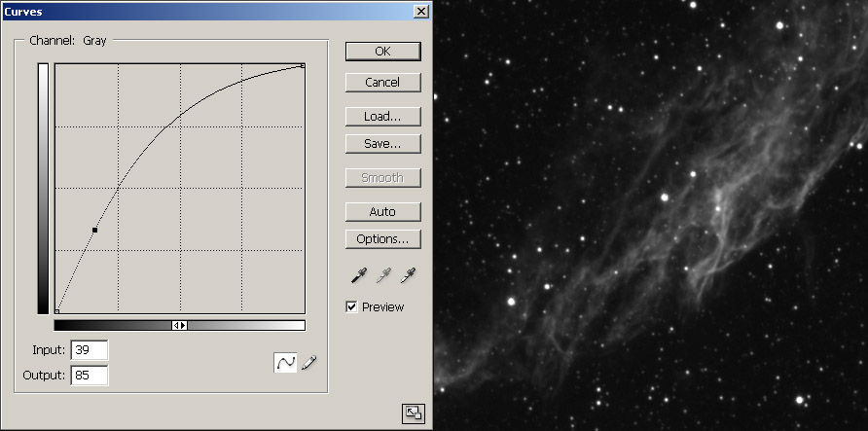Viewport: 868px width, 431px height.
Task: Click the dialog resize icon at bottom-right
Action: click(x=413, y=413)
